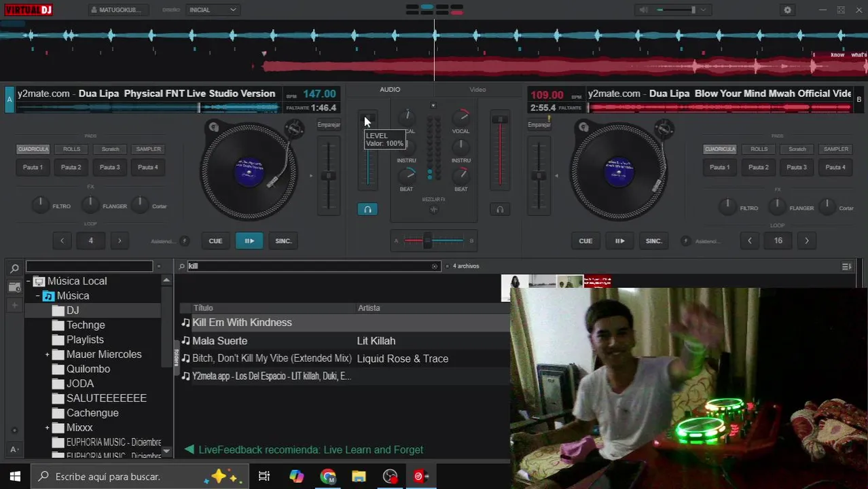Click the Emparejar button on deck B
The height and width of the screenshot is (489, 868).
pyautogui.click(x=539, y=125)
